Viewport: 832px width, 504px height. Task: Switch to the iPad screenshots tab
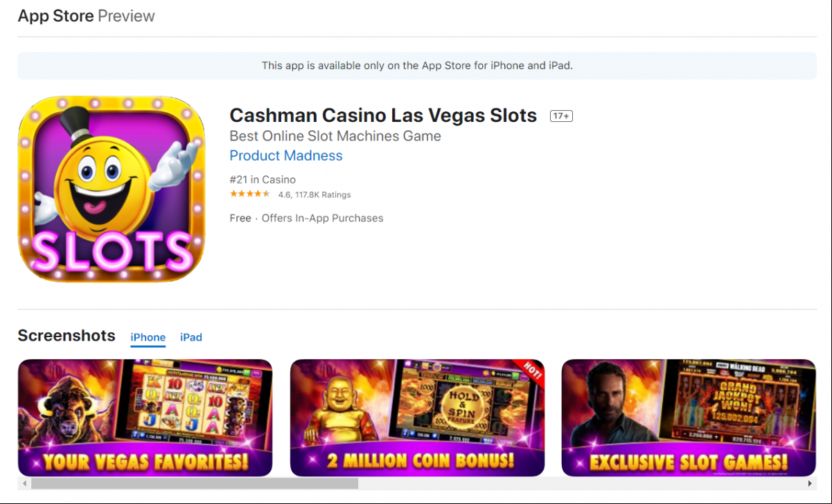click(191, 337)
